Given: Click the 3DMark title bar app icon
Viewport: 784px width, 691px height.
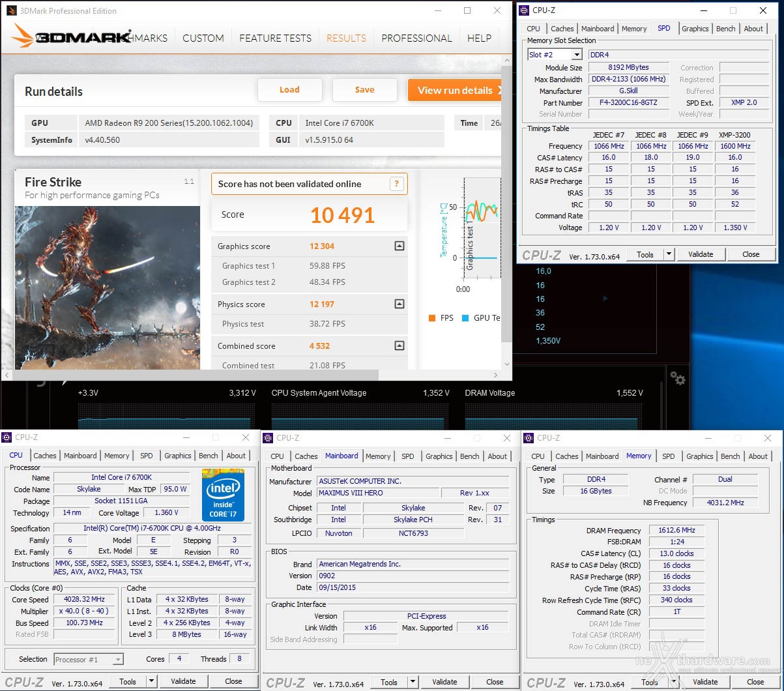Looking at the screenshot, I should click(11, 11).
